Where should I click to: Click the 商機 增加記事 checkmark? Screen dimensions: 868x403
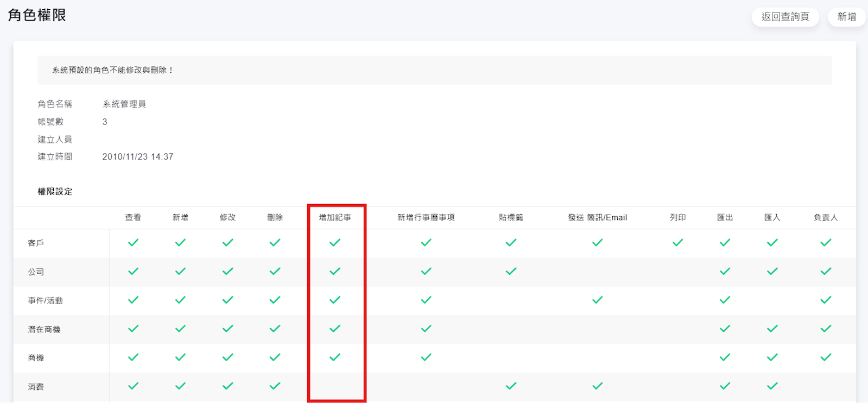click(x=335, y=357)
